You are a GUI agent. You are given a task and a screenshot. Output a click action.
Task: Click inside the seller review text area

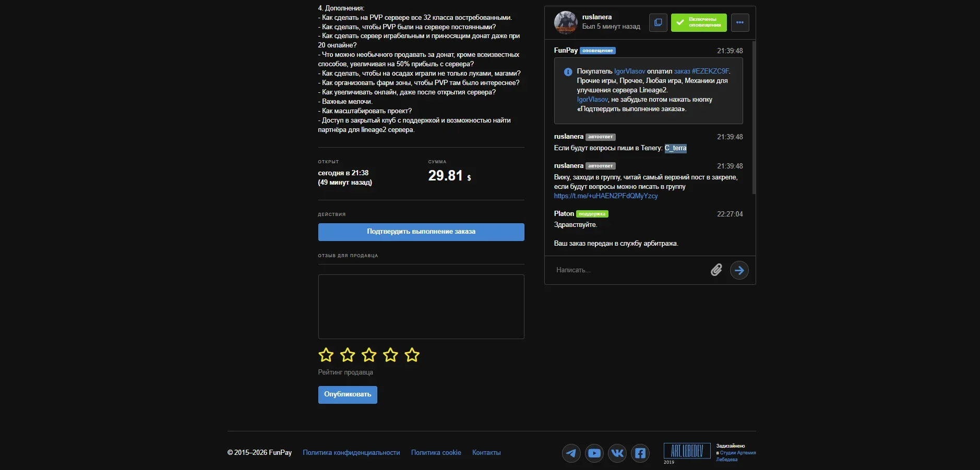click(x=421, y=307)
